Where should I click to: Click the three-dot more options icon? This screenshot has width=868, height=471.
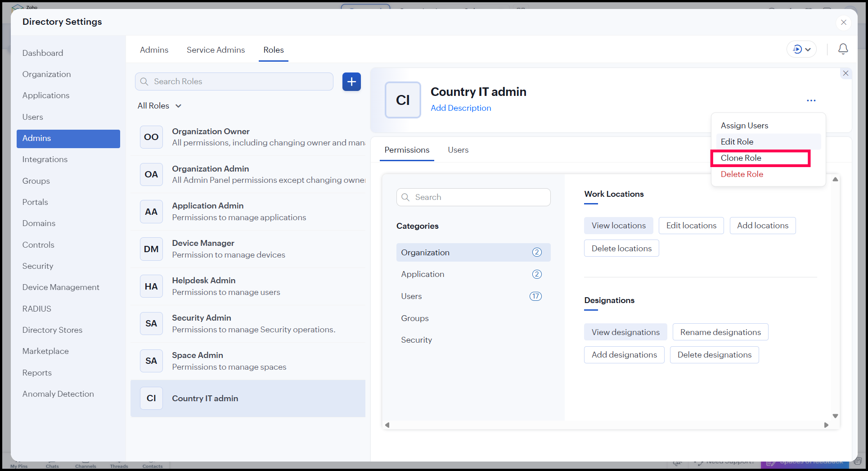[x=811, y=100]
